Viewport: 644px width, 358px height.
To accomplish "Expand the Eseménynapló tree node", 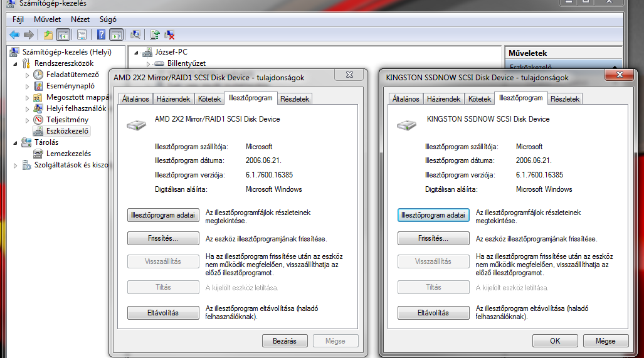I will point(27,87).
